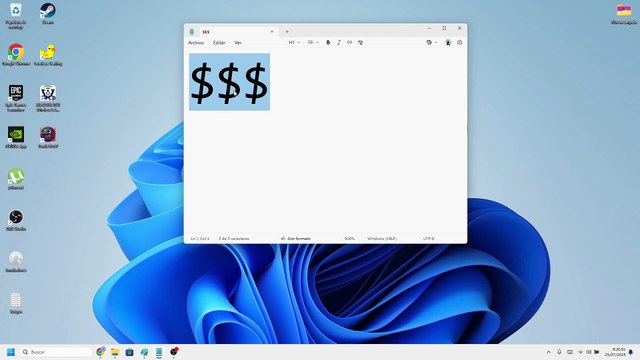
Task: Open the folder icon on desktop's right side
Action: [x=624, y=13]
